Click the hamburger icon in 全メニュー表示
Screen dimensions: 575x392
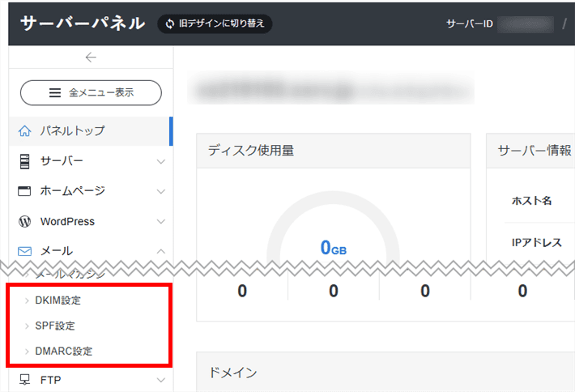point(55,93)
